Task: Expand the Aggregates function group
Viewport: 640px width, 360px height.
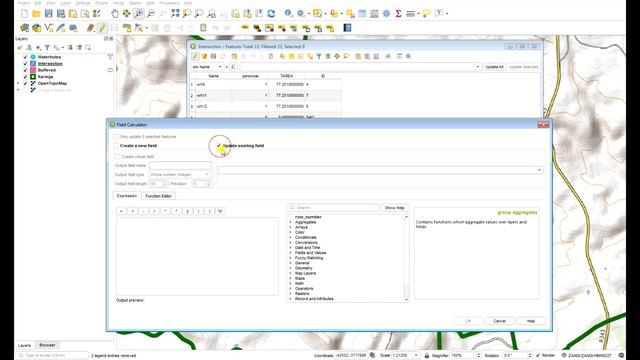Action: click(290, 222)
